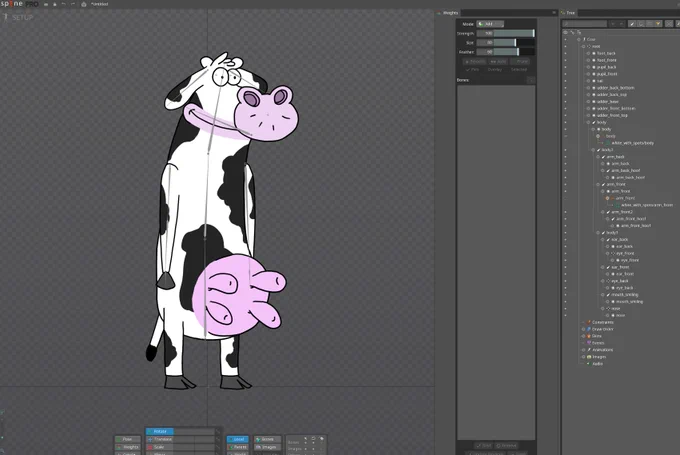Expand the Draw Order node
Screen dimensions: 680x455
584,329
